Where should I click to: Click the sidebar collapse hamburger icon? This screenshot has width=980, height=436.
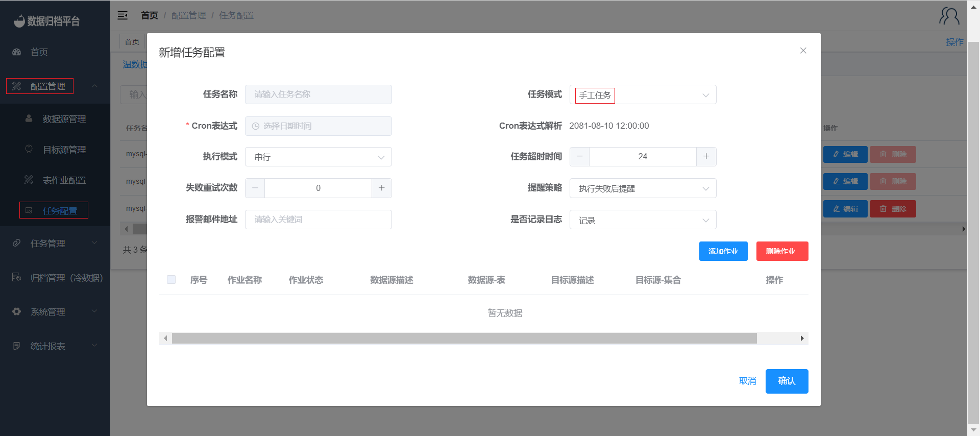(x=122, y=15)
